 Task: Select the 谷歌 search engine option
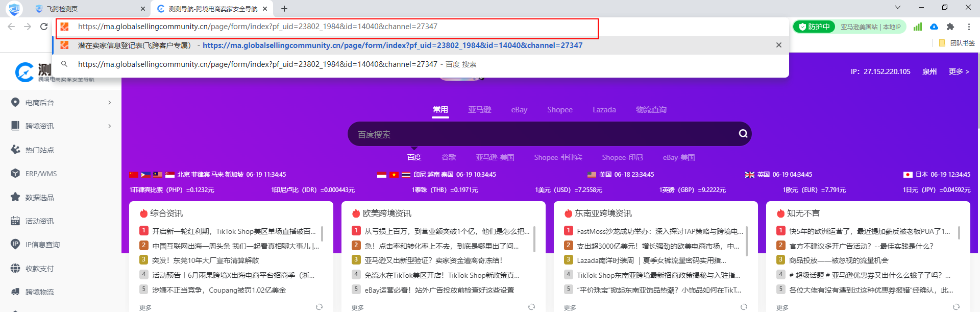tap(449, 157)
